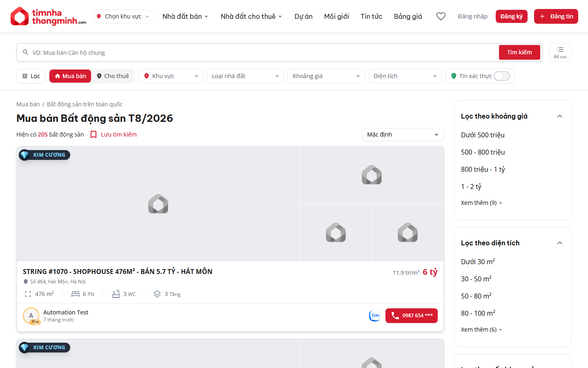This screenshot has width=588, height=368.
Task: Open the Tin tức menu item
Action: 371,16
